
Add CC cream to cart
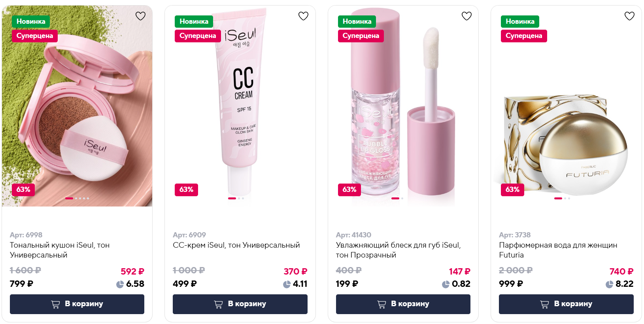click(240, 304)
